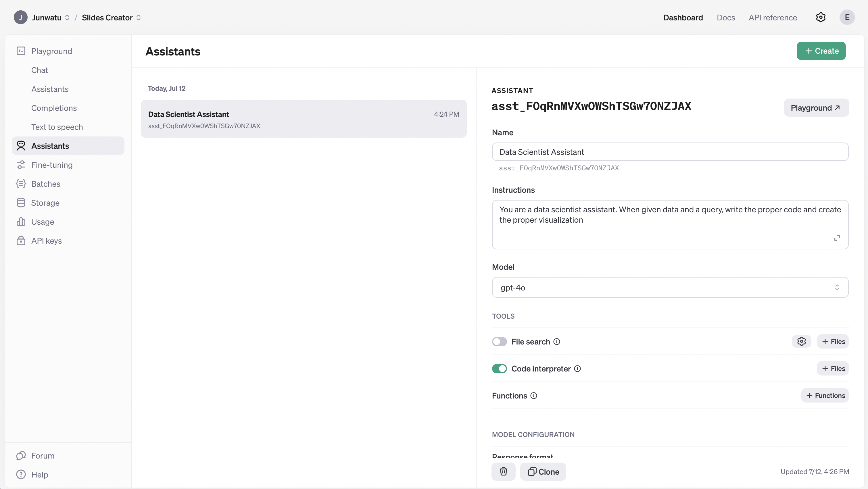The width and height of the screenshot is (868, 489).
Task: Expand the Instructions text box icon
Action: pos(837,238)
